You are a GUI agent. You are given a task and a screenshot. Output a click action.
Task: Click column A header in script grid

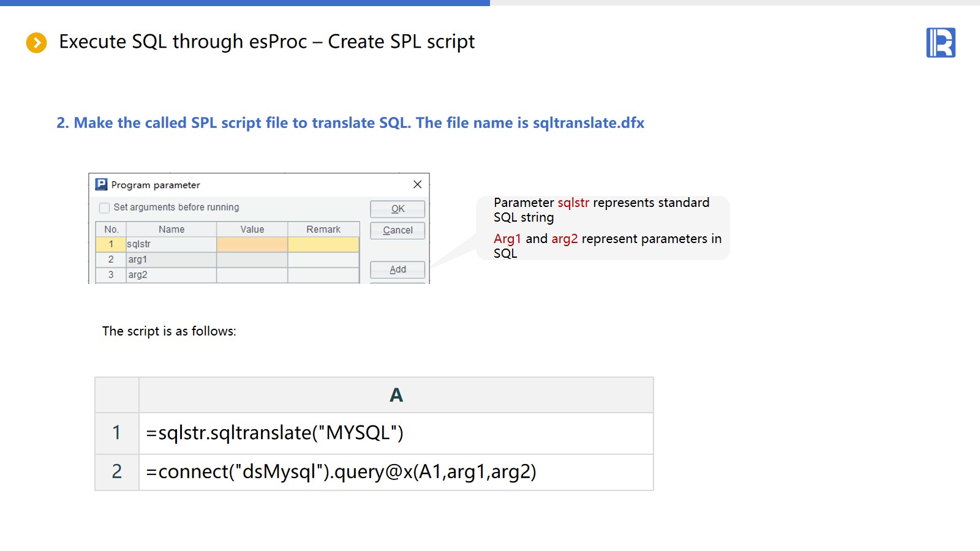coord(396,395)
